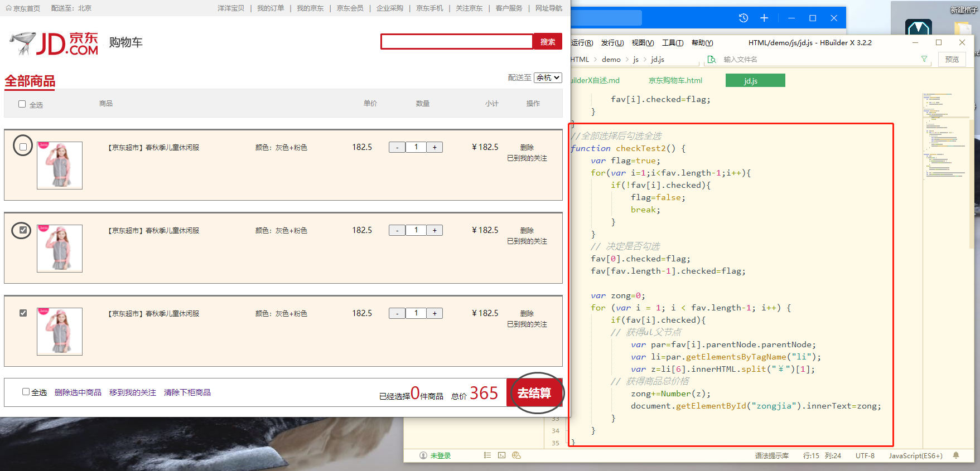Open 我的订单 in top navigation
980x471 pixels.
(271, 8)
